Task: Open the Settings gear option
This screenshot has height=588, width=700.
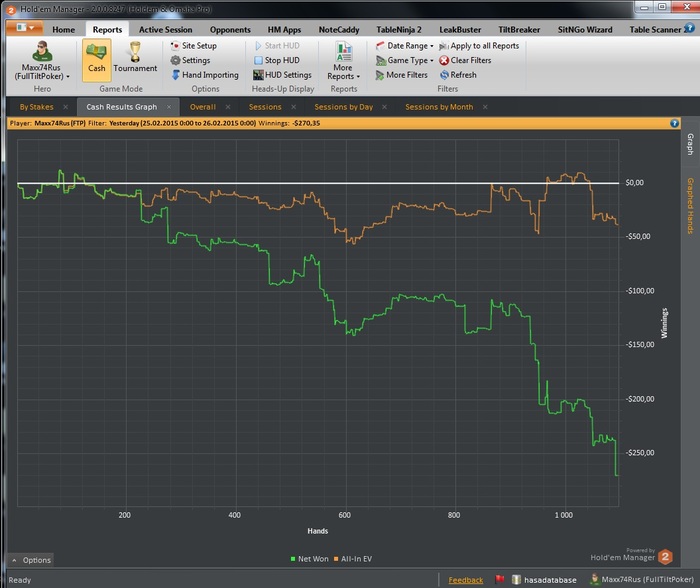Action: [190, 60]
